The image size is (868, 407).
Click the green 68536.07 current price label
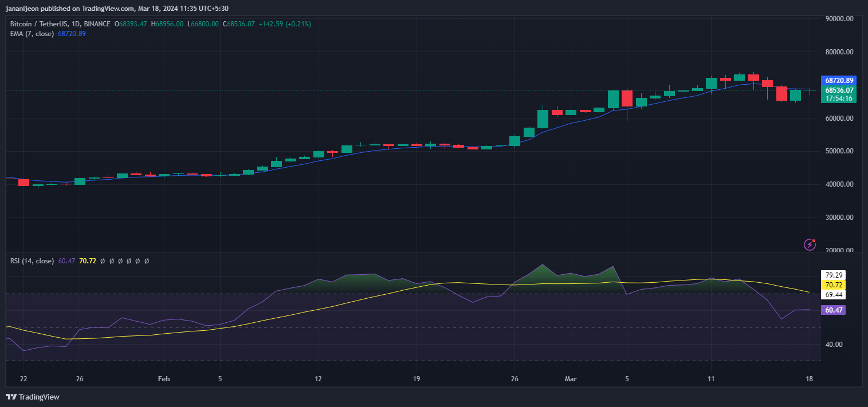point(839,90)
